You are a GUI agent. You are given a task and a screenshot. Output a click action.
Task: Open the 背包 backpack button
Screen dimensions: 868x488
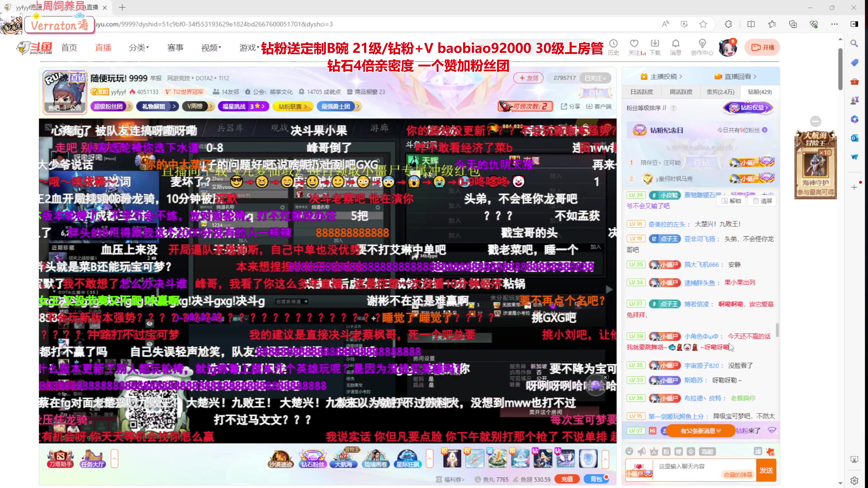[596, 479]
